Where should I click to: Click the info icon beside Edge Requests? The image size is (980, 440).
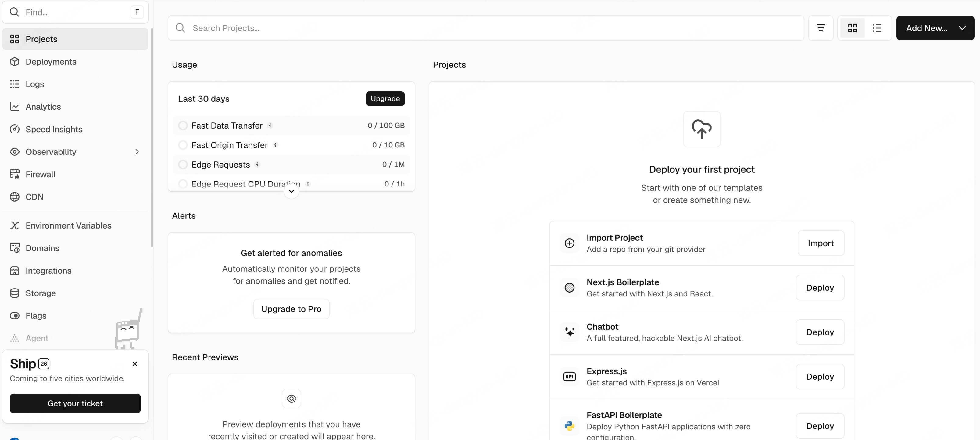(257, 165)
